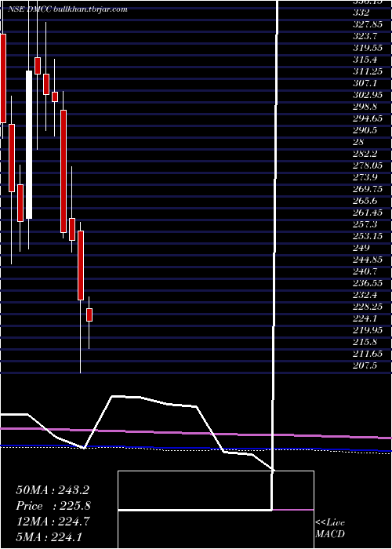392x549 pixels.
Task: Click the 302.95 price axis label
Action: [367, 95]
